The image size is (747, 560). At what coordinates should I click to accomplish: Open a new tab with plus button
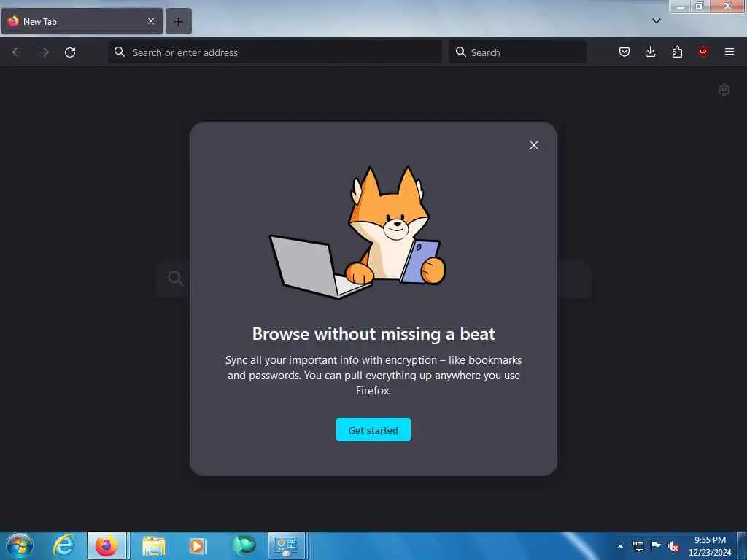click(x=178, y=21)
